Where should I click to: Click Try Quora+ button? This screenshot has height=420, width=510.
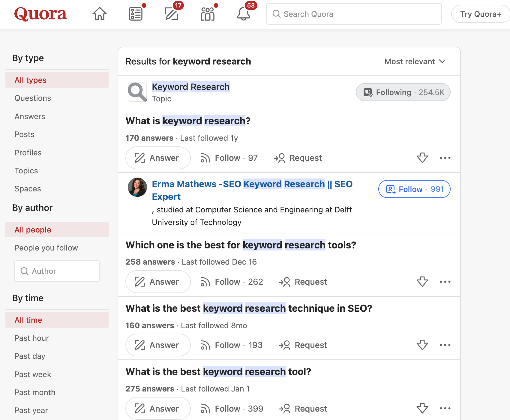481,14
